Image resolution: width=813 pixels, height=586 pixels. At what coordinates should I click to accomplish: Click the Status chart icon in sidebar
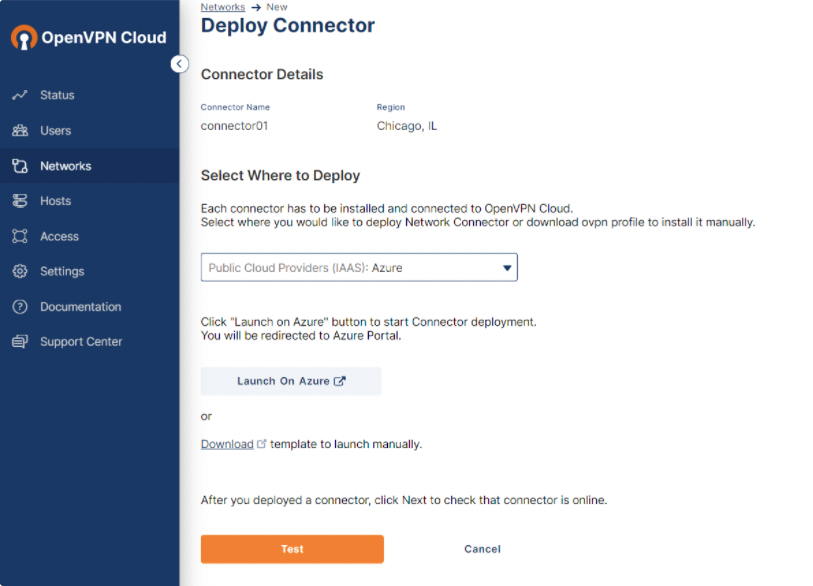[x=20, y=95]
